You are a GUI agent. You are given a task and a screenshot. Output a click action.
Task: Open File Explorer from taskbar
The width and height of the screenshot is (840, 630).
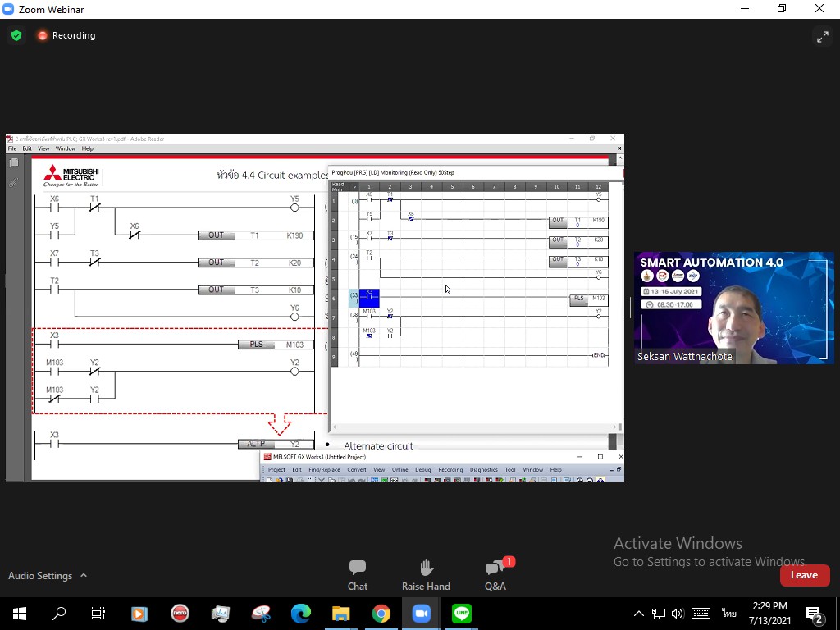(340, 614)
